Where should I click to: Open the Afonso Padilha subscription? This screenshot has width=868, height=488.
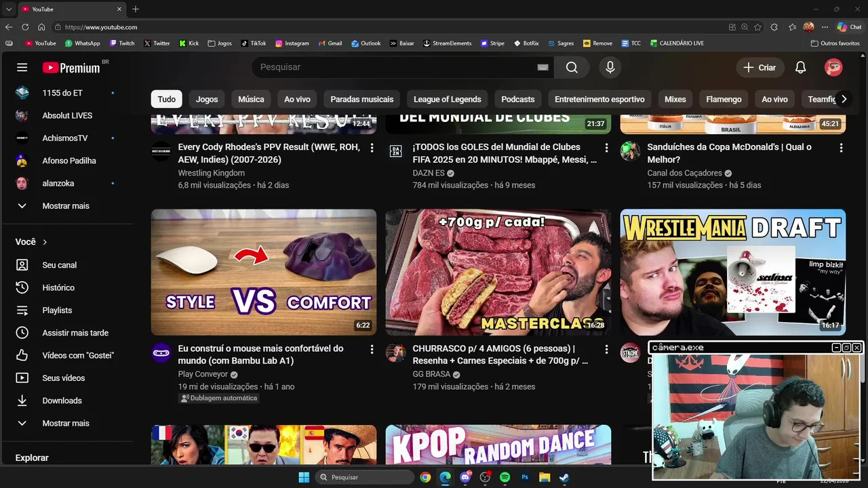(68, 161)
